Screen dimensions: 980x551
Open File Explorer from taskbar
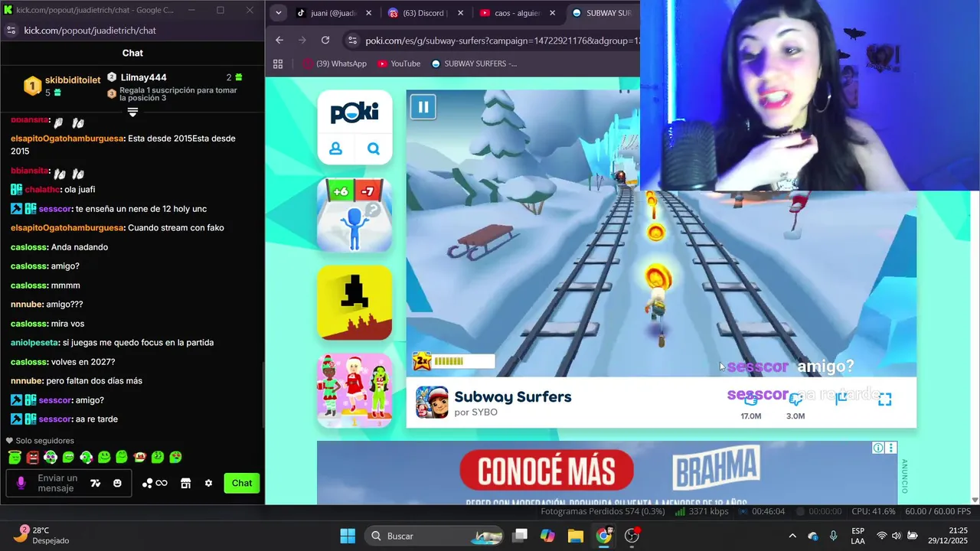(x=575, y=536)
